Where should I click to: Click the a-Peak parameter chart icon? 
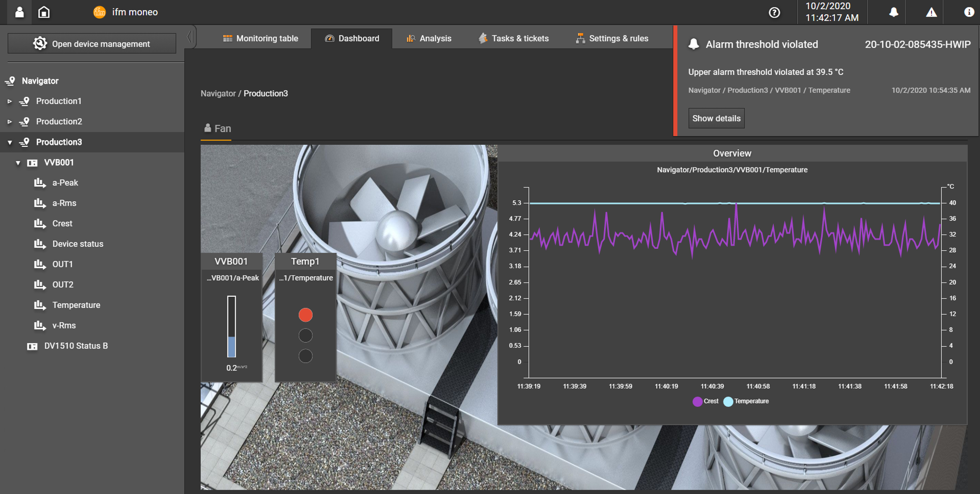point(41,183)
